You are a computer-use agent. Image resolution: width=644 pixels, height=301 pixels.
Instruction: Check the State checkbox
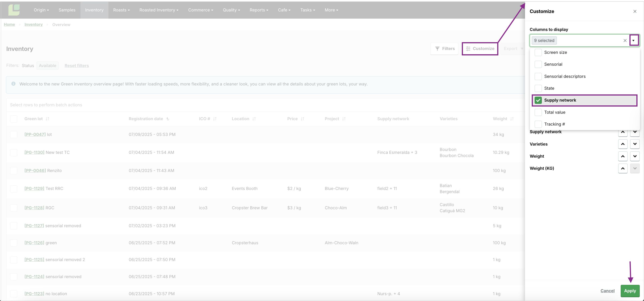click(538, 88)
